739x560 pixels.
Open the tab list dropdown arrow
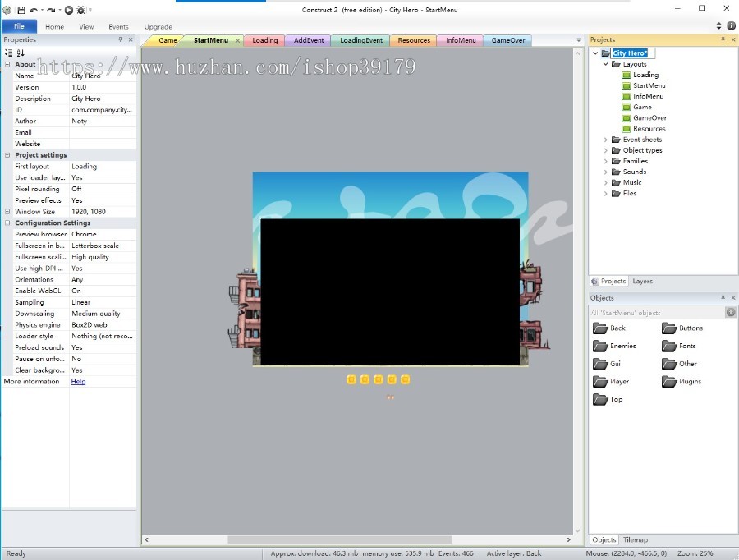tap(578, 40)
